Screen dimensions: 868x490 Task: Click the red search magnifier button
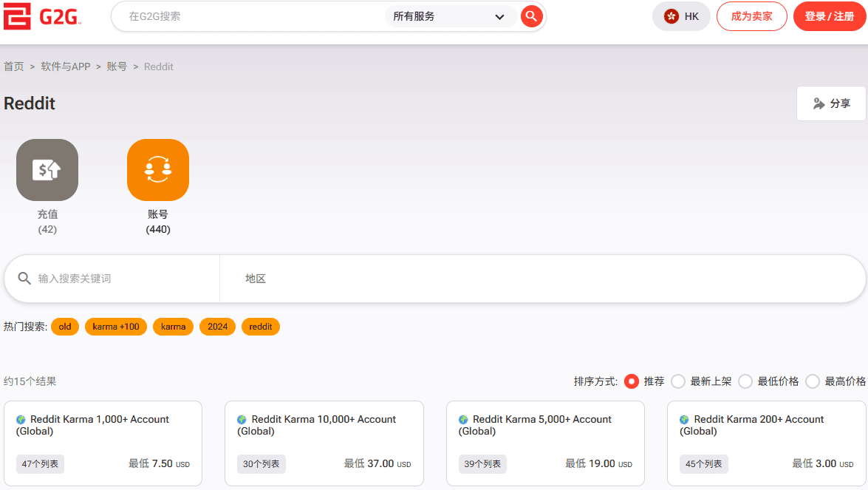pos(531,16)
